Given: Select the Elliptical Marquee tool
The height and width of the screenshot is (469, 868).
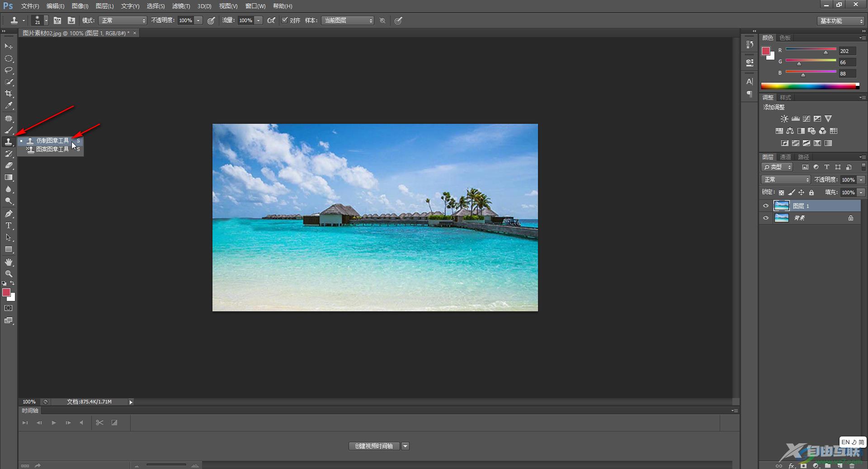Looking at the screenshot, I should pos(9,59).
